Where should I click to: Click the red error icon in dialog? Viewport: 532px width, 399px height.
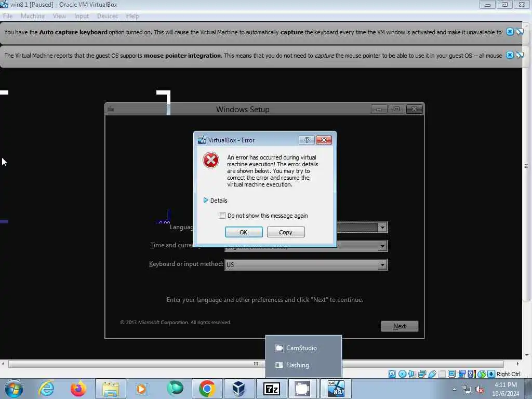click(x=211, y=160)
